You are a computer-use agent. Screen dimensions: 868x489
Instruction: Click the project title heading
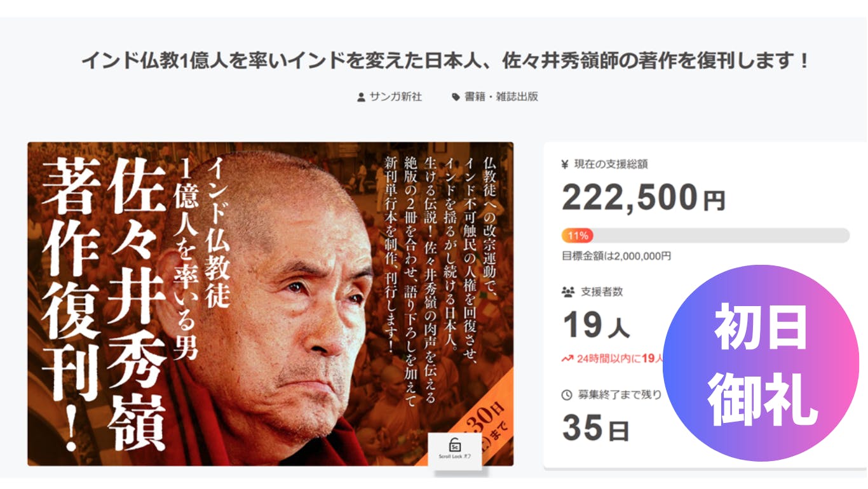pyautogui.click(x=446, y=62)
